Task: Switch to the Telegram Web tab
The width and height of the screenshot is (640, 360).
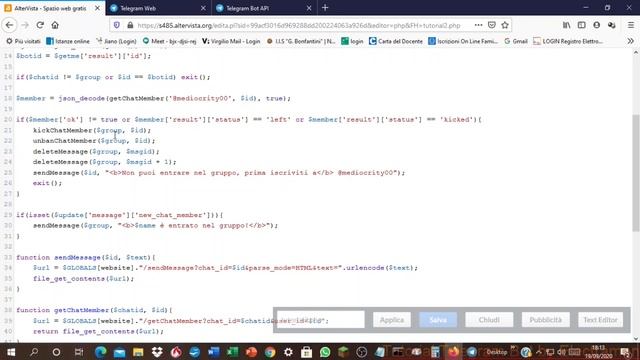Action: [158, 8]
